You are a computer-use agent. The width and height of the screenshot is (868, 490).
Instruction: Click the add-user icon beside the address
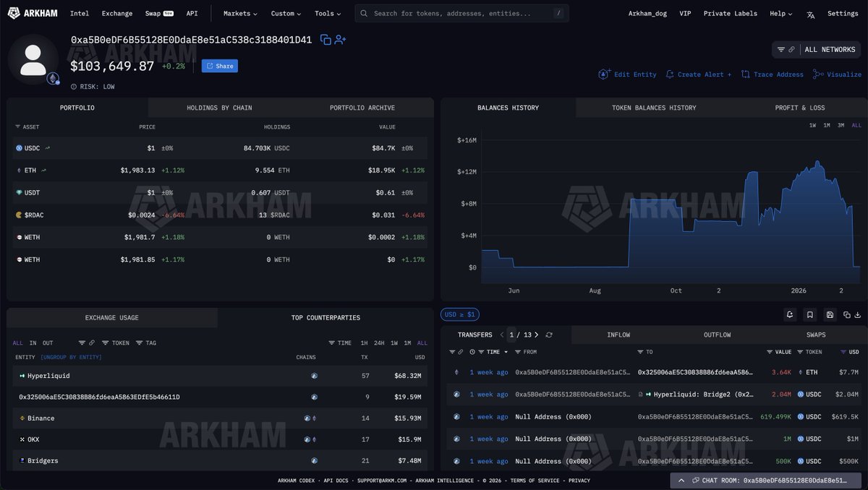[340, 40]
